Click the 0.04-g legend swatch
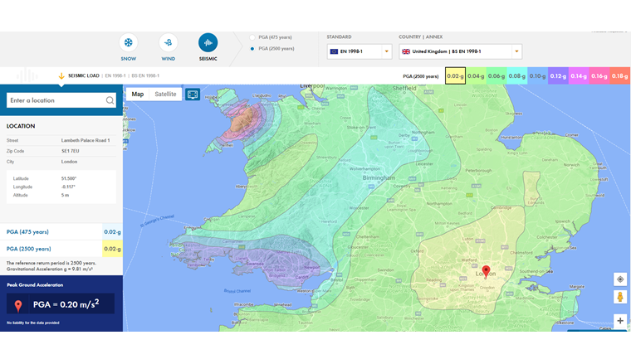The height and width of the screenshot is (364, 631). click(476, 76)
